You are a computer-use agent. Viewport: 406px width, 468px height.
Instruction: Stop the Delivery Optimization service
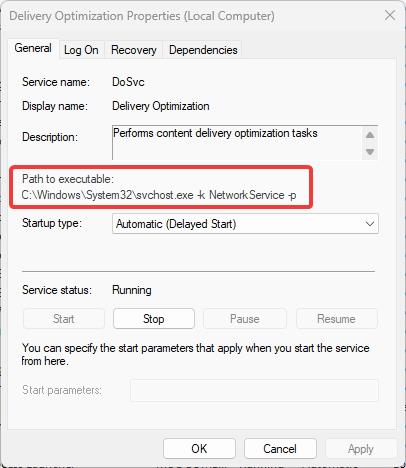coord(154,319)
